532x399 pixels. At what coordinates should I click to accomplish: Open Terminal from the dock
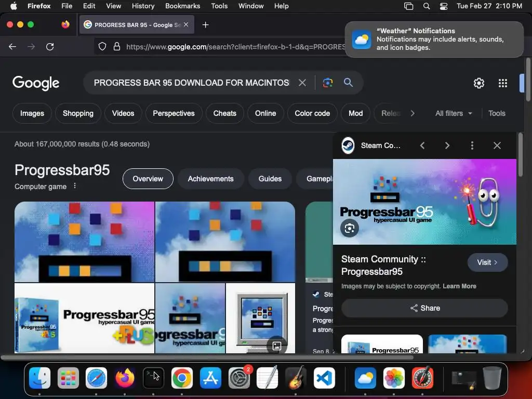click(x=153, y=378)
